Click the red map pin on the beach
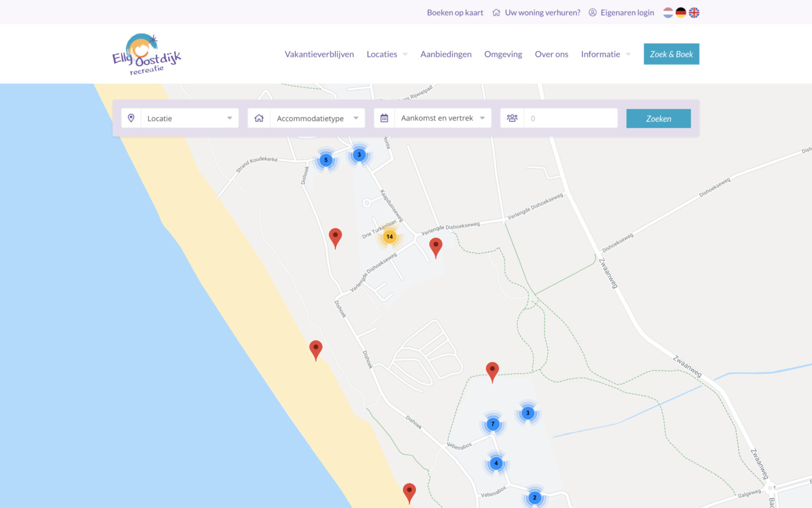 click(315, 349)
